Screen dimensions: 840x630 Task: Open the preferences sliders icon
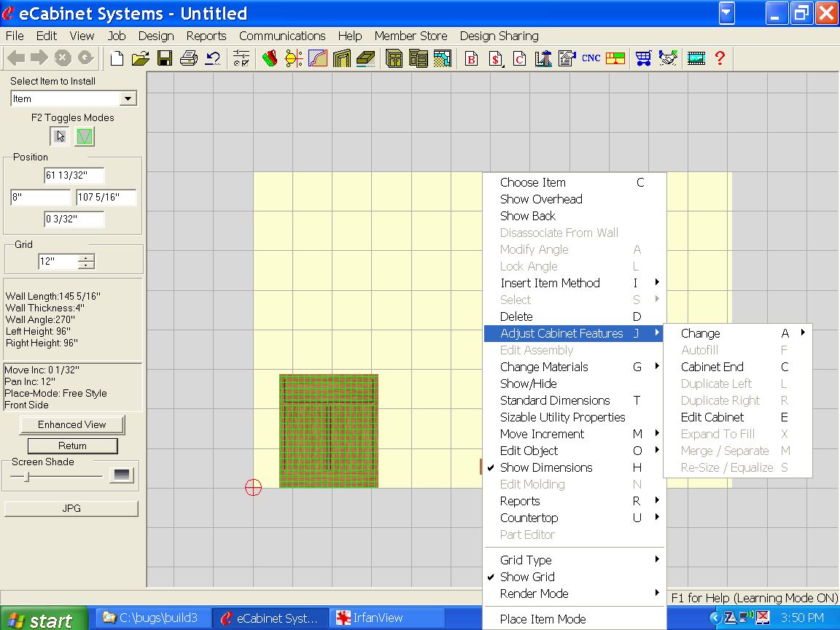point(241,58)
